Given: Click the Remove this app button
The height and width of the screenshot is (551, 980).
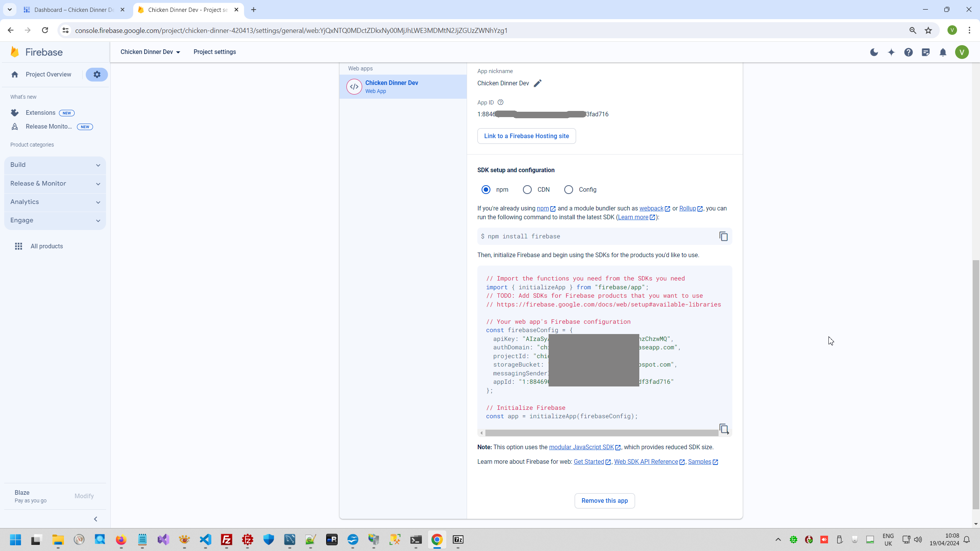Looking at the screenshot, I should [x=604, y=501].
